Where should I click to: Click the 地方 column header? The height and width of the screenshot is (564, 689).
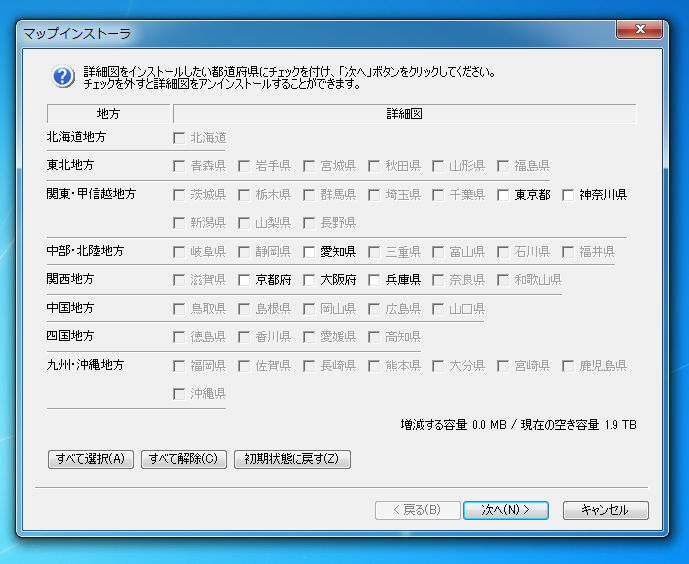[x=108, y=114]
